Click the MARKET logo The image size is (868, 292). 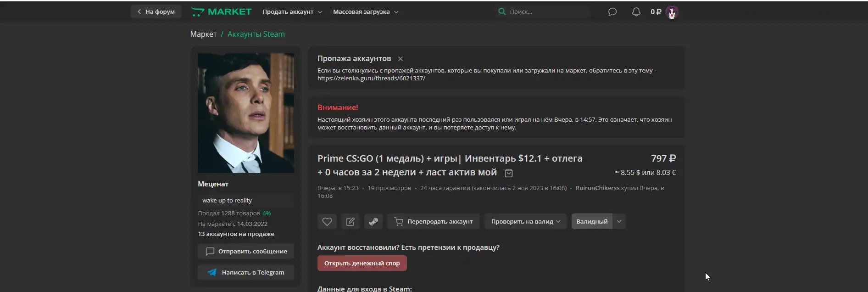pos(221,12)
